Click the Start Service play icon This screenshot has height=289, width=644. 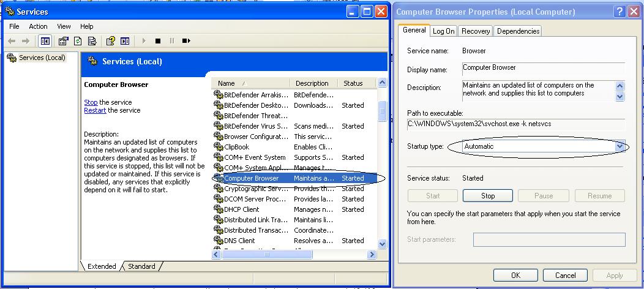click(x=144, y=41)
